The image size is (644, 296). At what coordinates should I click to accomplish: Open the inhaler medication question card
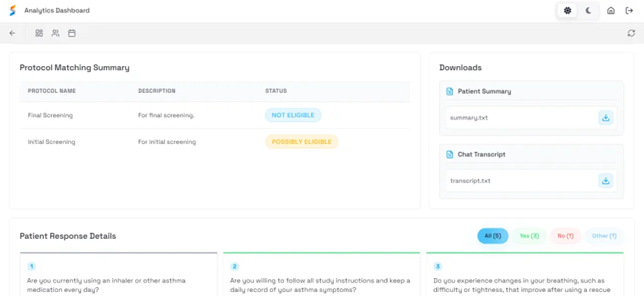119,274
